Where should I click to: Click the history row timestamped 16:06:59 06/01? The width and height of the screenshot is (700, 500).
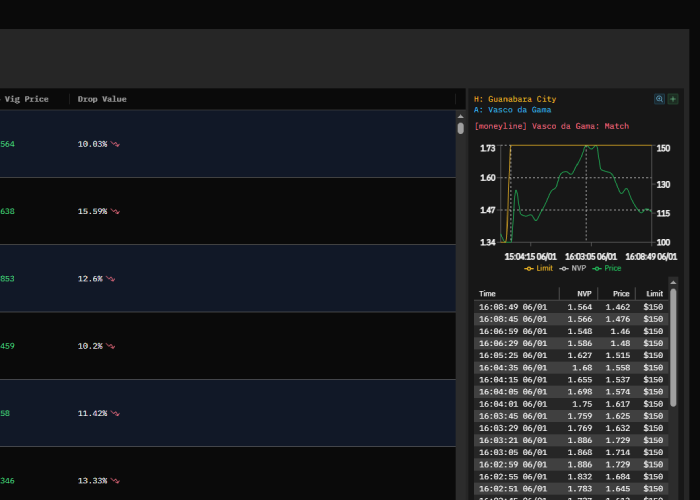coord(571,331)
